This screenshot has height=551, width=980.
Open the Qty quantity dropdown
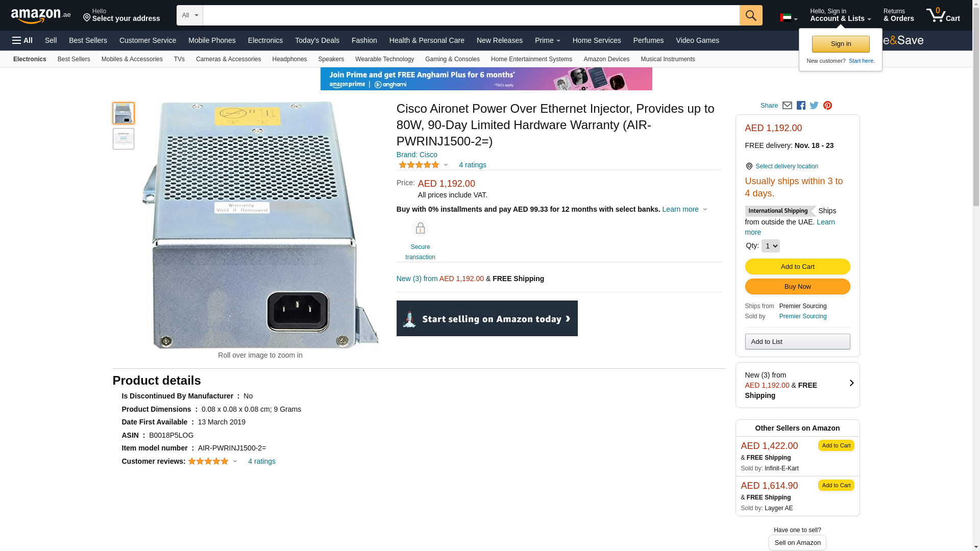770,246
